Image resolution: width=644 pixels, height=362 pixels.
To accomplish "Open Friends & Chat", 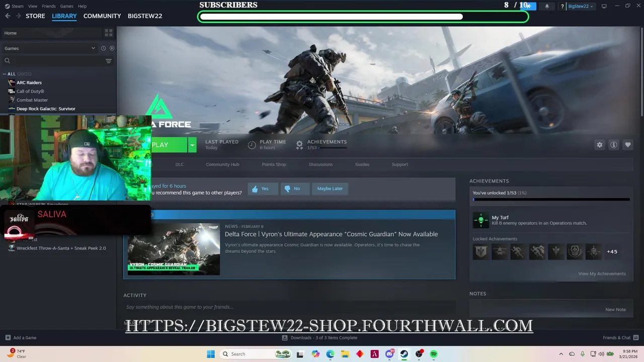I will click(x=620, y=338).
